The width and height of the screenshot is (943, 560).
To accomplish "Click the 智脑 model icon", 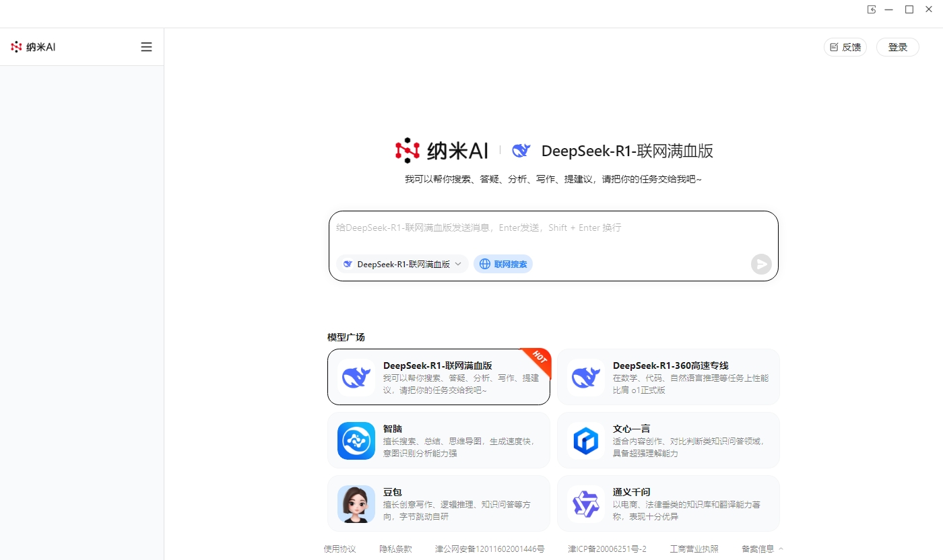I will [x=356, y=441].
